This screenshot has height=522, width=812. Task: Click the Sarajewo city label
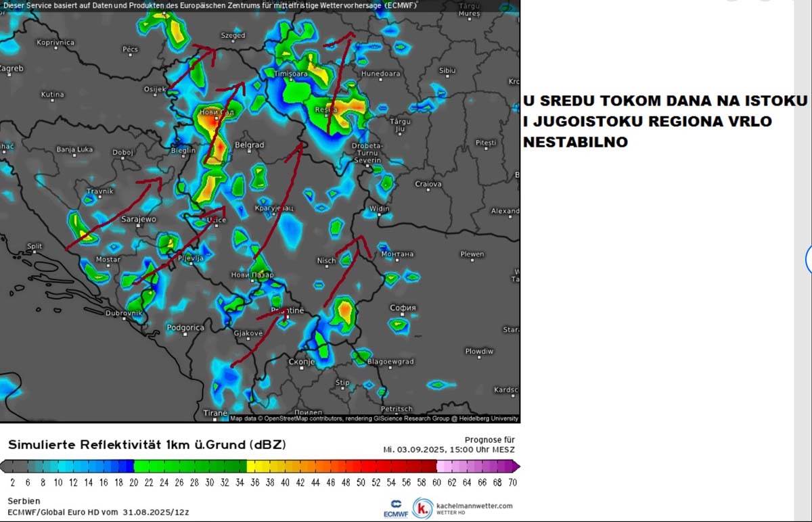pyautogui.click(x=139, y=219)
